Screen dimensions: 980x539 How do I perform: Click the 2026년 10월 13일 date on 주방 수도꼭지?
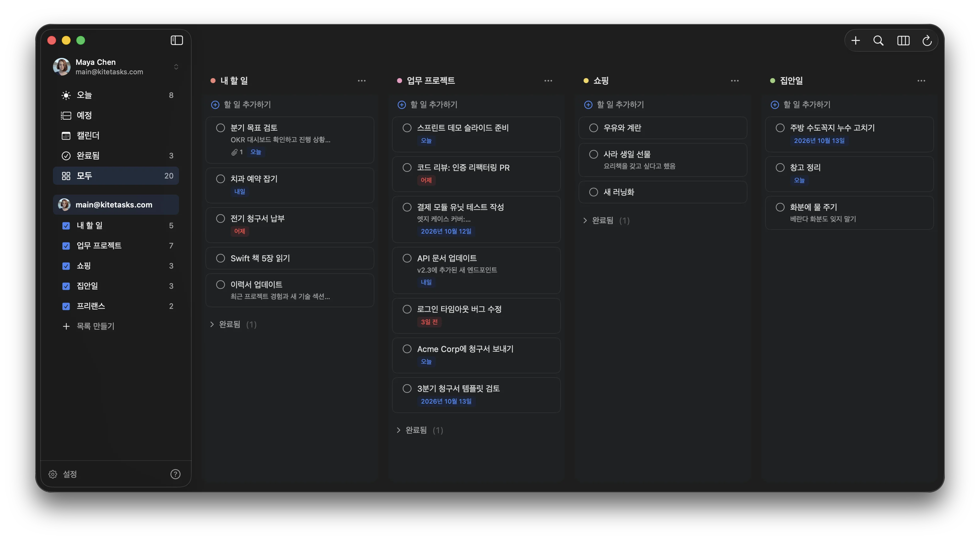point(819,141)
